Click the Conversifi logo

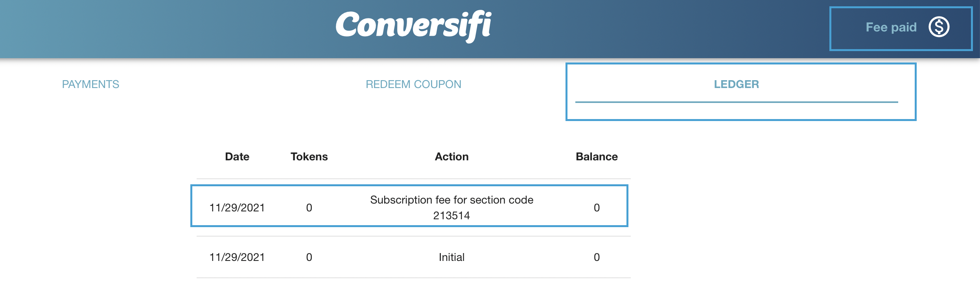tap(413, 26)
